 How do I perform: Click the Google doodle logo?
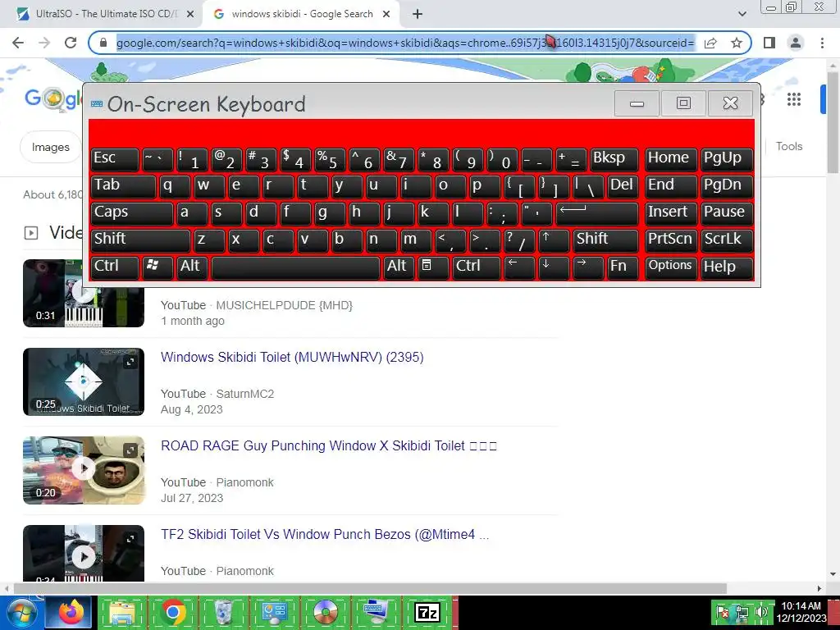(x=52, y=98)
